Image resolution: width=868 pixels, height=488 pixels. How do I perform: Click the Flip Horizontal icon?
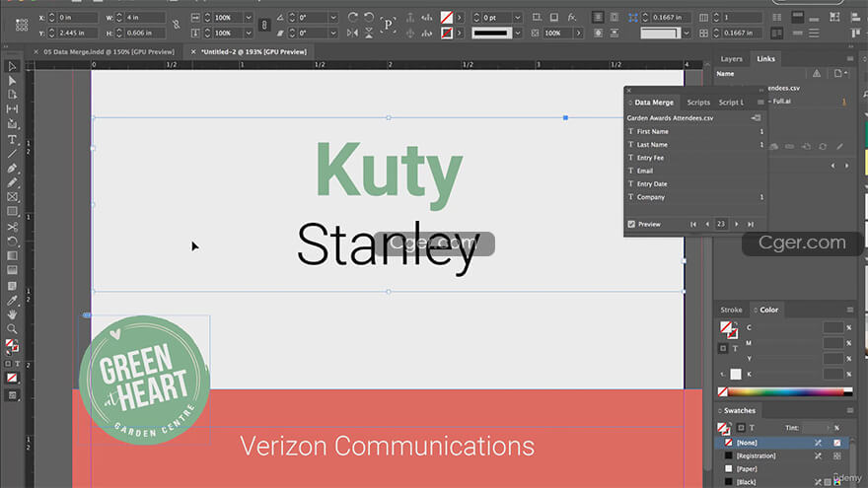click(x=353, y=34)
